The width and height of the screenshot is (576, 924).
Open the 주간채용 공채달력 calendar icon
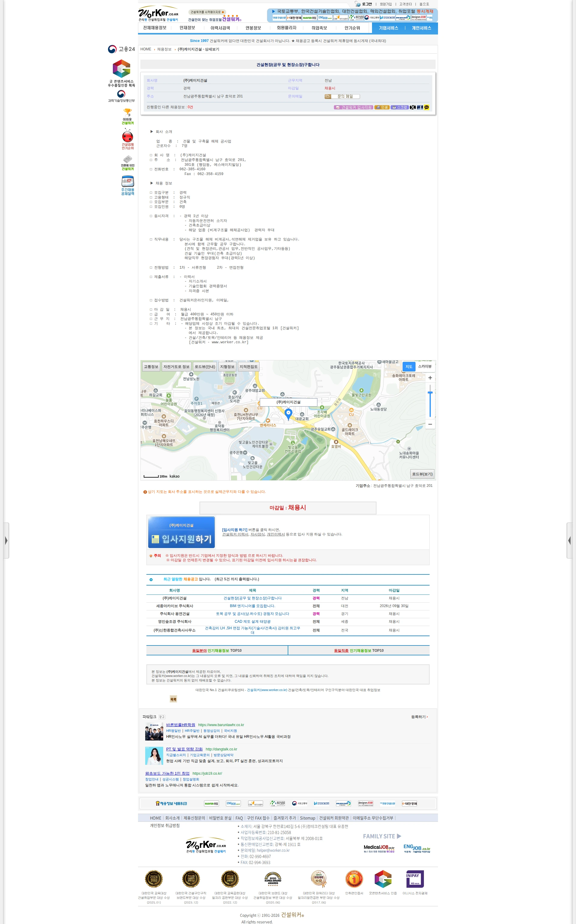pyautogui.click(x=127, y=185)
